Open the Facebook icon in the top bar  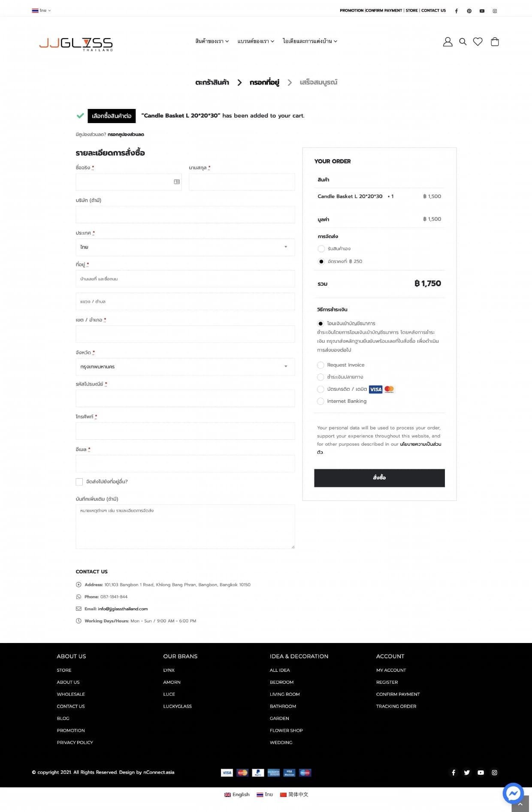(456, 10)
